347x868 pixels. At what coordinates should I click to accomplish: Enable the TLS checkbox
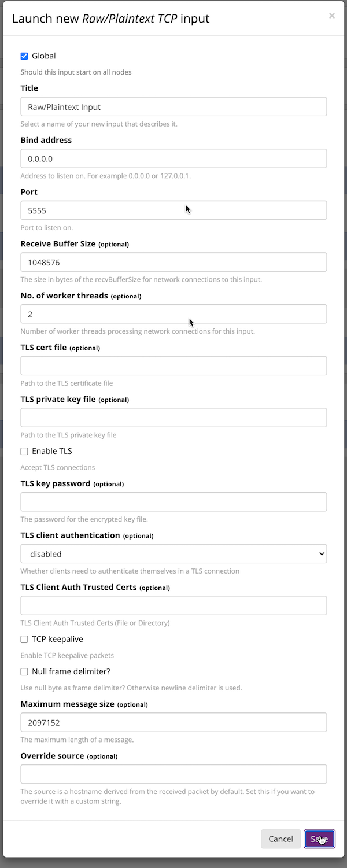pyautogui.click(x=24, y=451)
